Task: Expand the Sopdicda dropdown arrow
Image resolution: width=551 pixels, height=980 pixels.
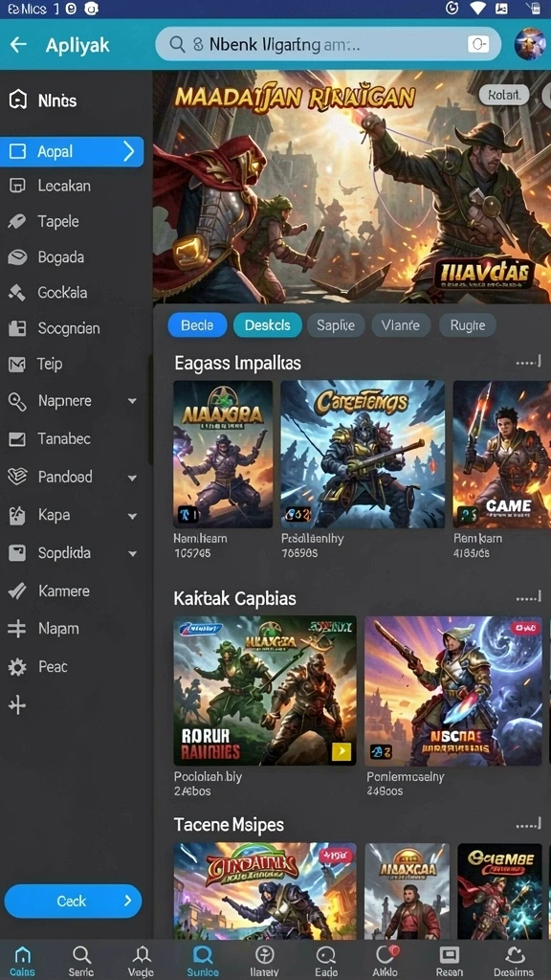Action: pos(132,554)
